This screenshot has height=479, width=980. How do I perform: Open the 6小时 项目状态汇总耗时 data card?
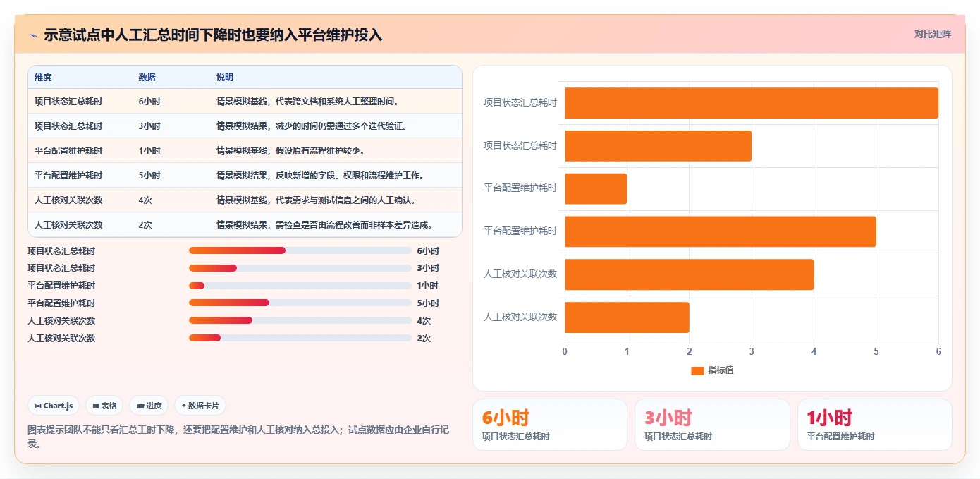click(x=550, y=425)
